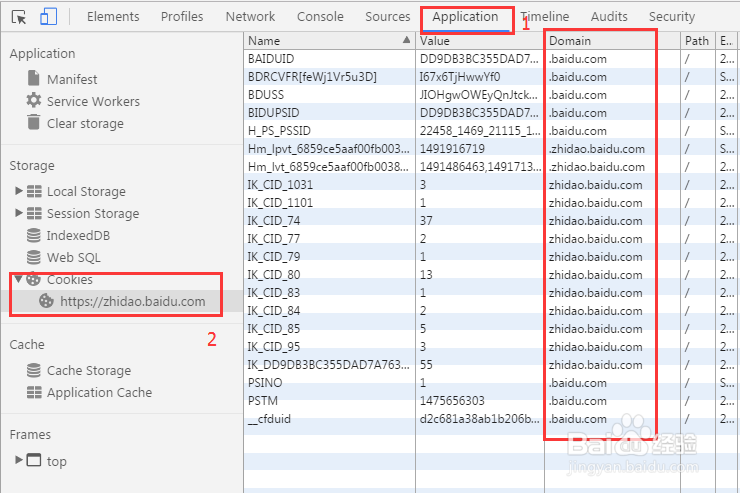Switch to the Elements tab
This screenshot has height=493, width=740.
113,17
